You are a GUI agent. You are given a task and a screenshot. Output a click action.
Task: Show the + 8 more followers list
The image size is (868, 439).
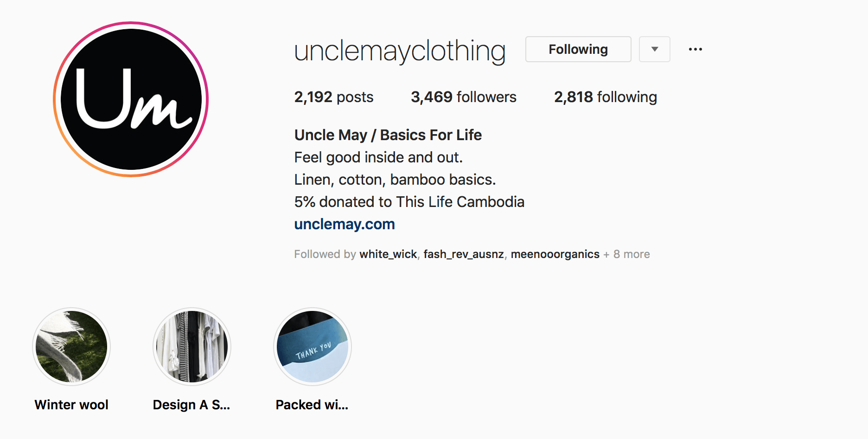tap(626, 254)
